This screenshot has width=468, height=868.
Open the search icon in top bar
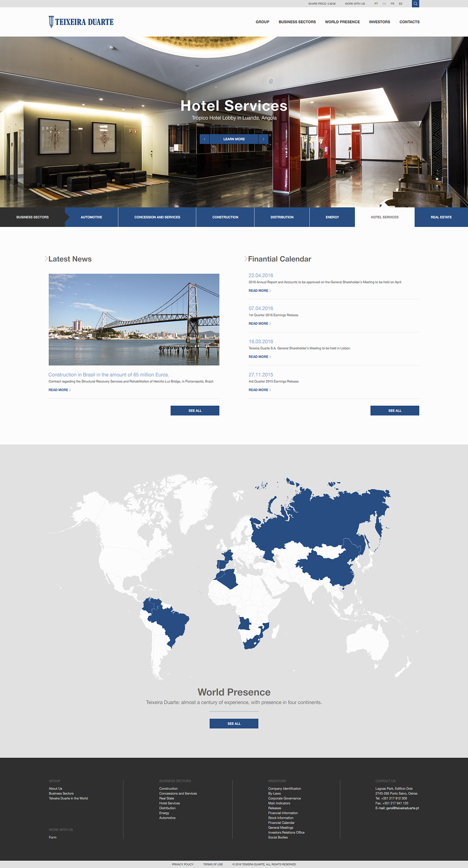click(415, 4)
